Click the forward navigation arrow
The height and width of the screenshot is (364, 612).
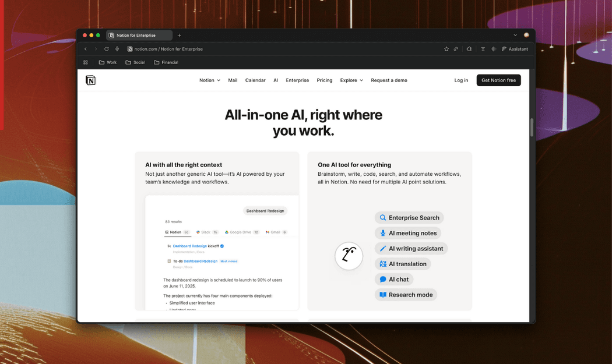coord(96,49)
